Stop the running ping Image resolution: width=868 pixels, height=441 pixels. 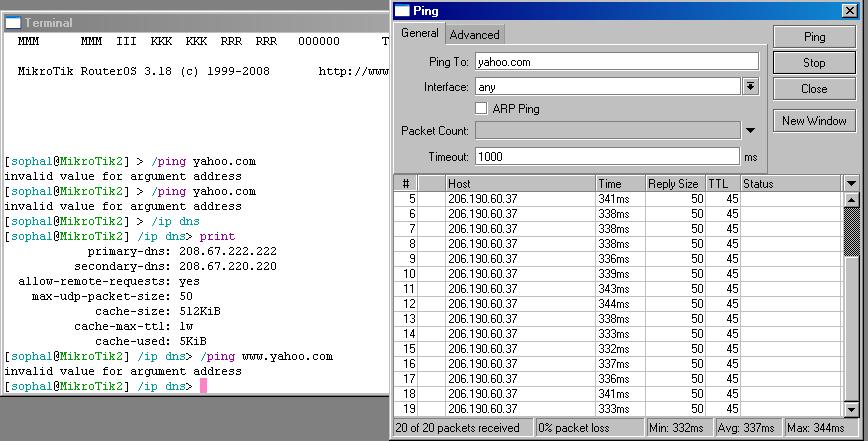pyautogui.click(x=814, y=63)
